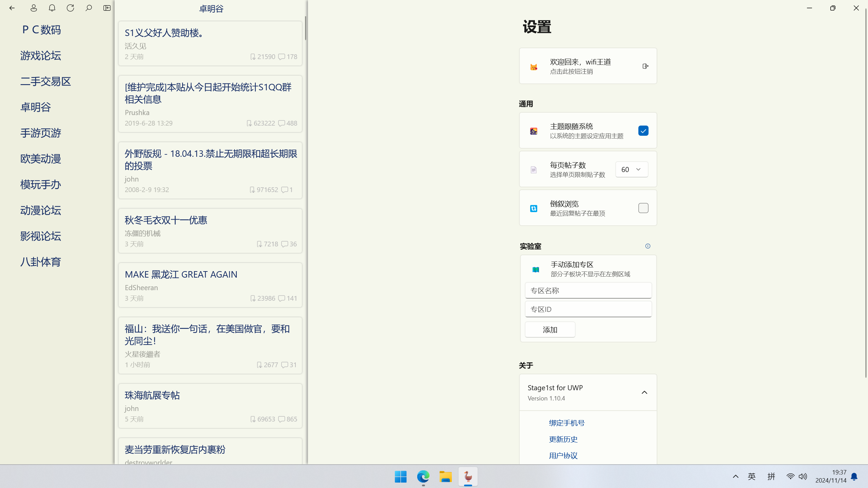Click the logout icon next to wifi王道

coord(645,66)
